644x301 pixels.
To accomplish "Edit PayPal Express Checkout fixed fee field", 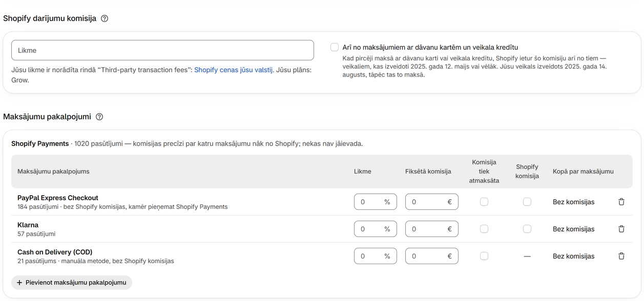I will pos(432,202).
